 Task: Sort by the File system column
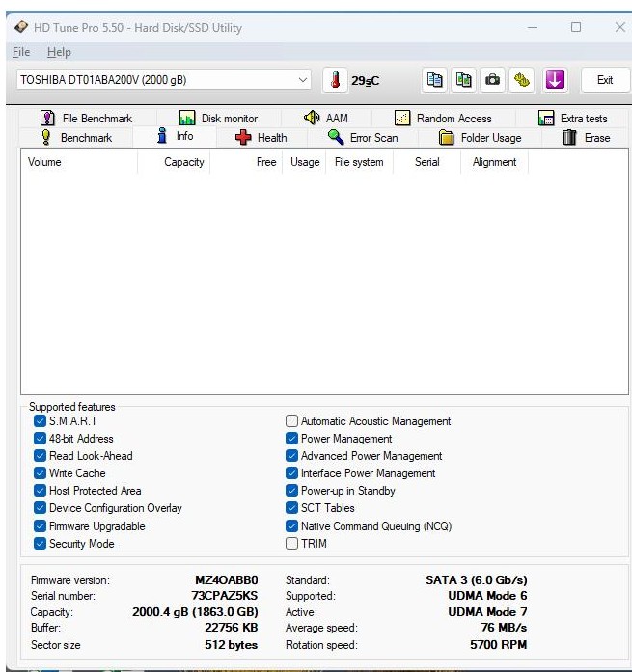click(x=358, y=162)
